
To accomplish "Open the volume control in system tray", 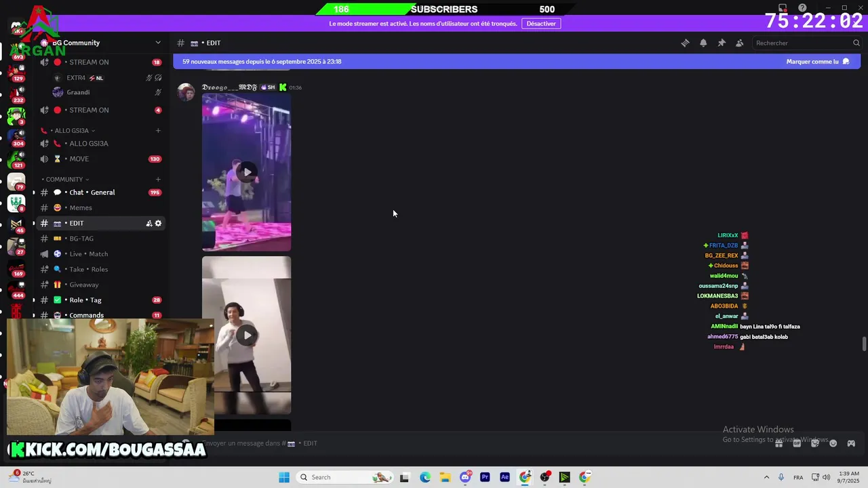I will pyautogui.click(x=826, y=477).
